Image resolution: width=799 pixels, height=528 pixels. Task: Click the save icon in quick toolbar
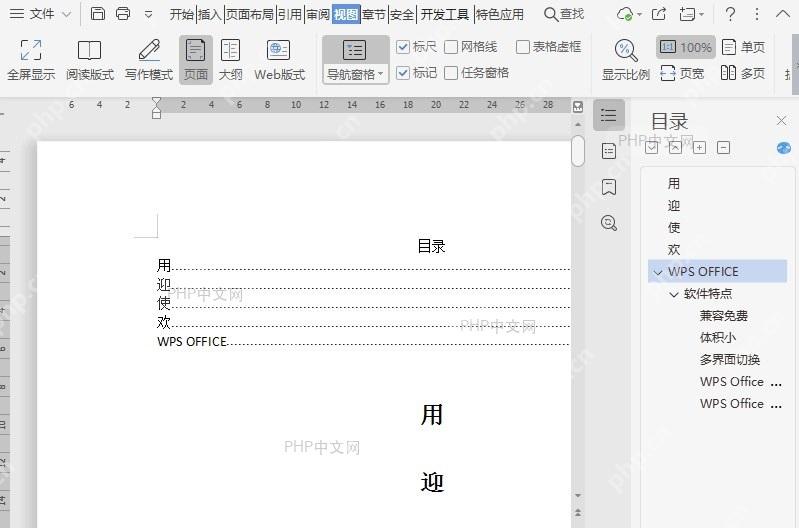98,13
